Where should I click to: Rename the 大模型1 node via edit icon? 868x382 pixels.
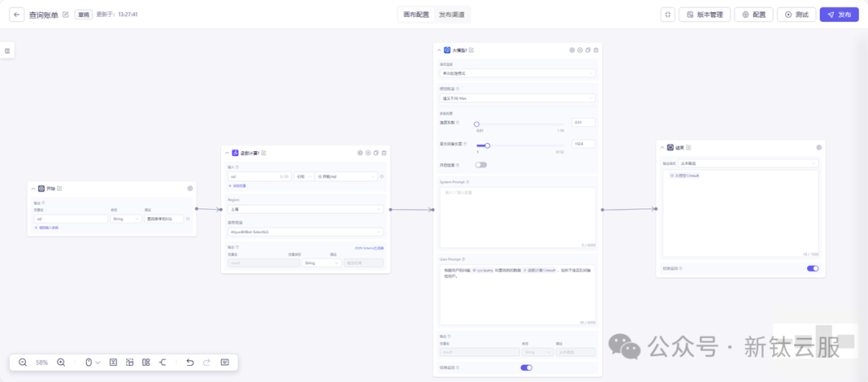coord(471,50)
